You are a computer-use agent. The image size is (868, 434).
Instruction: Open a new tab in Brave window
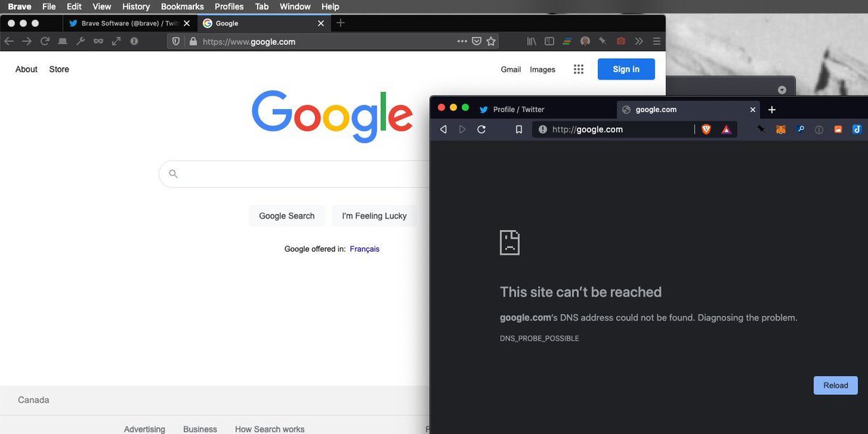coord(772,109)
